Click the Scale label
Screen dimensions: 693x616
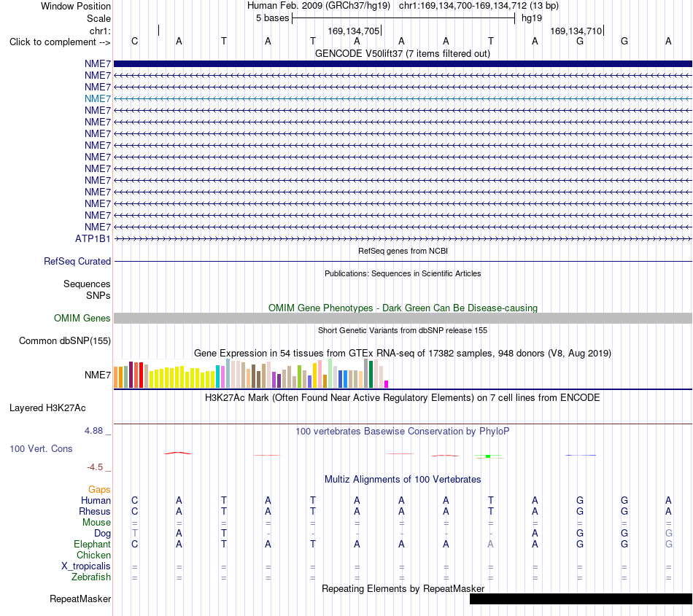(x=98, y=18)
